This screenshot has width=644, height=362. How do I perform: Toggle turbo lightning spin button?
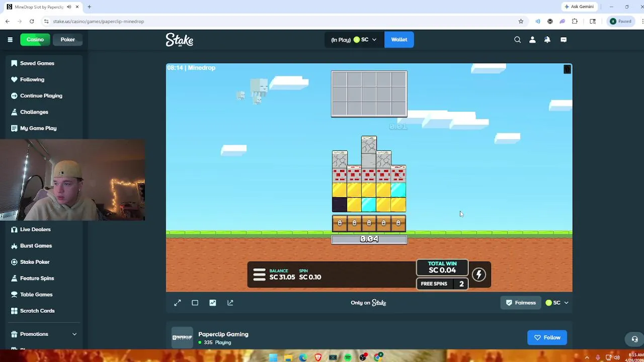pyautogui.click(x=479, y=275)
